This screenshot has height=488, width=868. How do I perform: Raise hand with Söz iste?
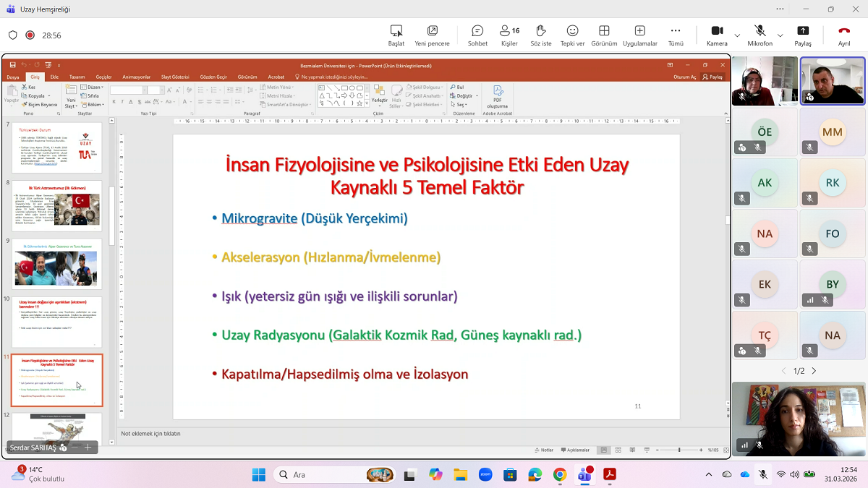pyautogui.click(x=540, y=35)
